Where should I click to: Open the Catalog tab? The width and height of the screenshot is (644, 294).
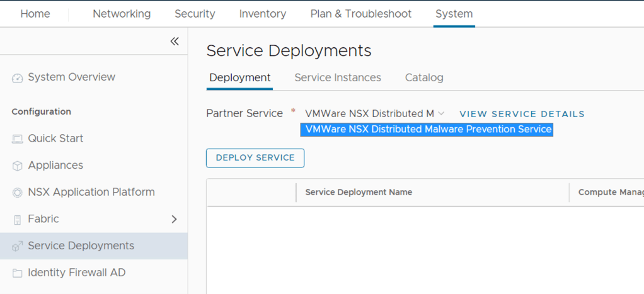point(424,77)
